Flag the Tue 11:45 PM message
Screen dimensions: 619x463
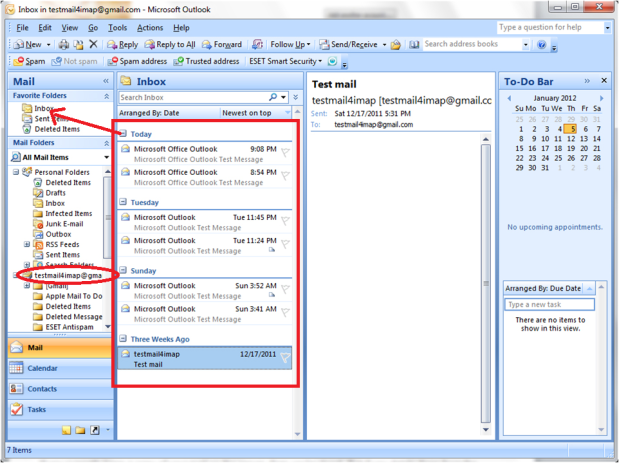pos(285,220)
